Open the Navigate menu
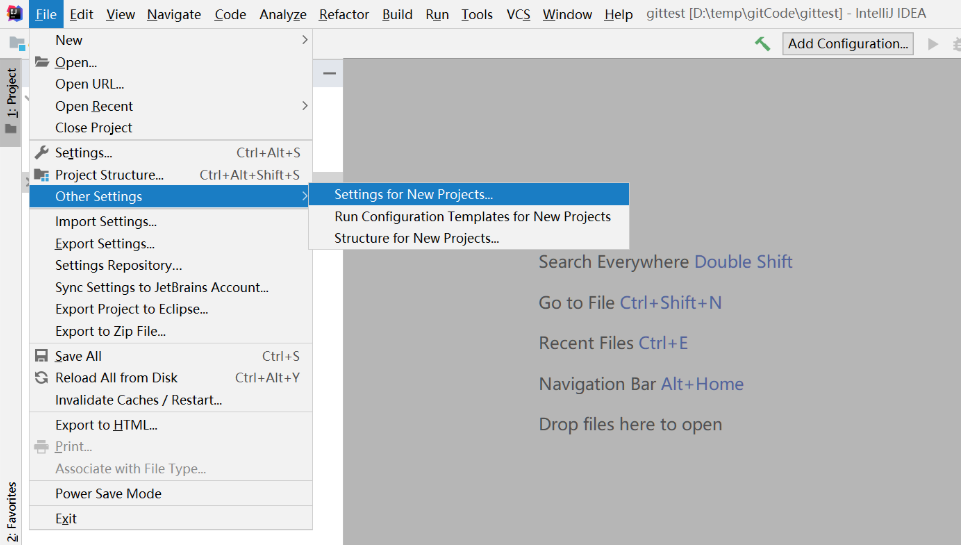961x545 pixels. [174, 14]
